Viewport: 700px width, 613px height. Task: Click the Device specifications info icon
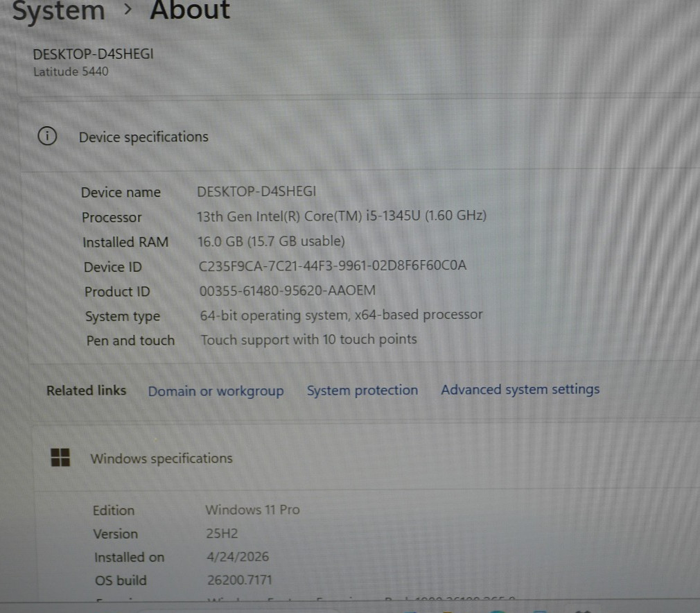pyautogui.click(x=47, y=136)
